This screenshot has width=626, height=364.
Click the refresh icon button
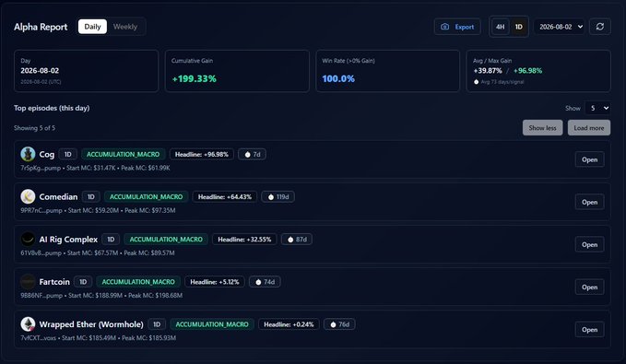(x=599, y=27)
